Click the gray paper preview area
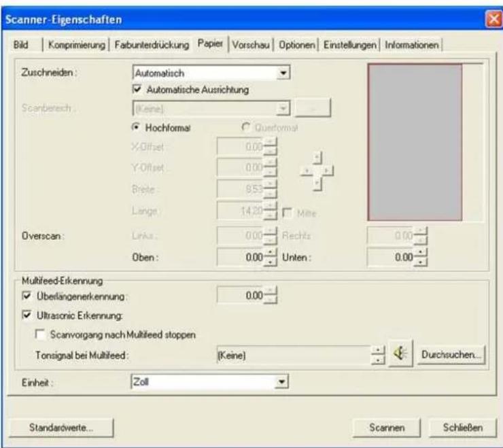Image resolution: width=503 pixels, height=448 pixels. click(x=415, y=142)
